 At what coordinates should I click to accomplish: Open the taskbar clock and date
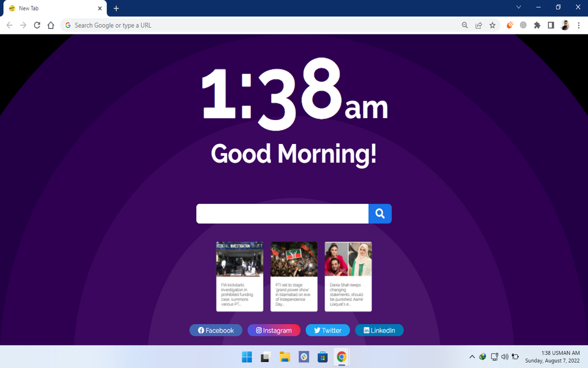point(552,356)
